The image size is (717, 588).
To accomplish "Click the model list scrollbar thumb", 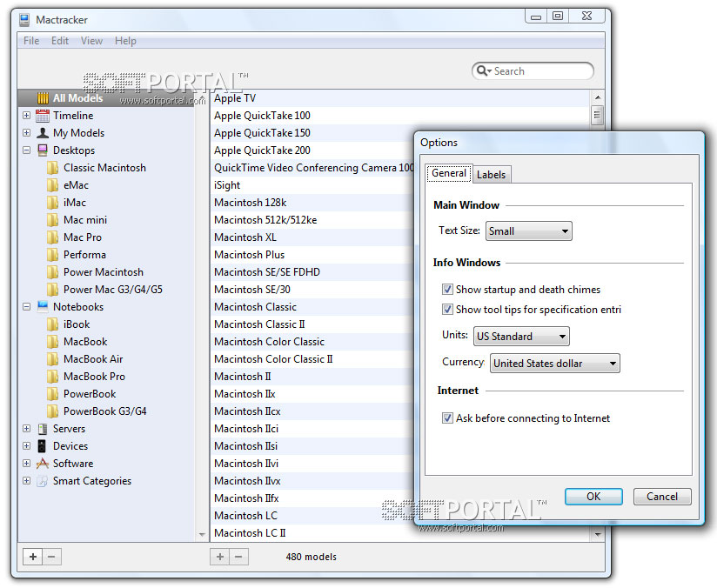I will tap(597, 115).
